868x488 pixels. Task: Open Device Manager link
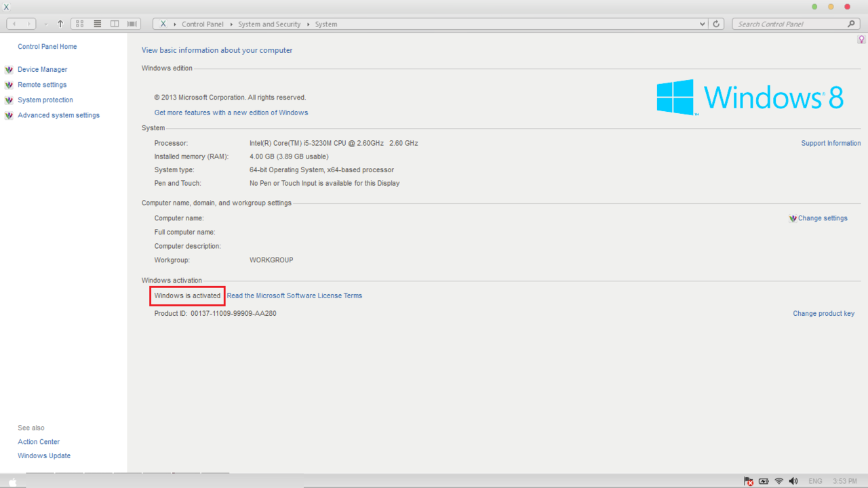43,70
